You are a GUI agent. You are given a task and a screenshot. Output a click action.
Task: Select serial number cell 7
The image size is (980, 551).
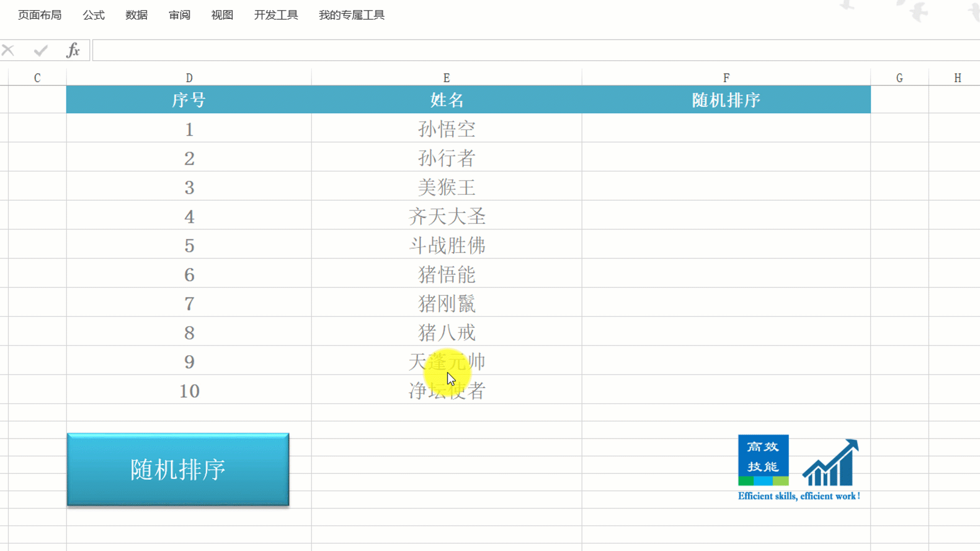(189, 303)
